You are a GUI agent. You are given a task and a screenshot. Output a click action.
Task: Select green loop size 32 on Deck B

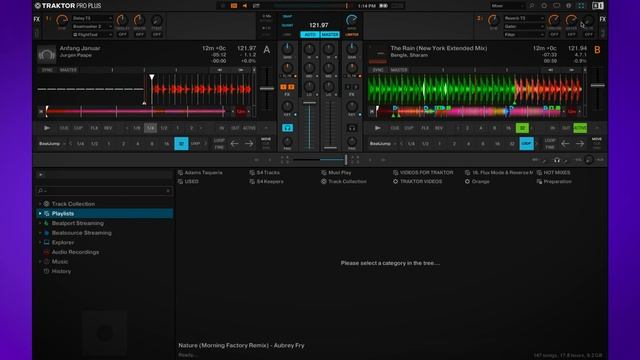[522, 128]
